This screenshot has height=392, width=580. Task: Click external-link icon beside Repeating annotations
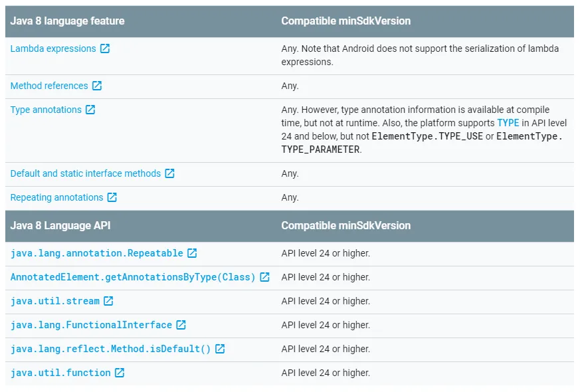pos(112,197)
